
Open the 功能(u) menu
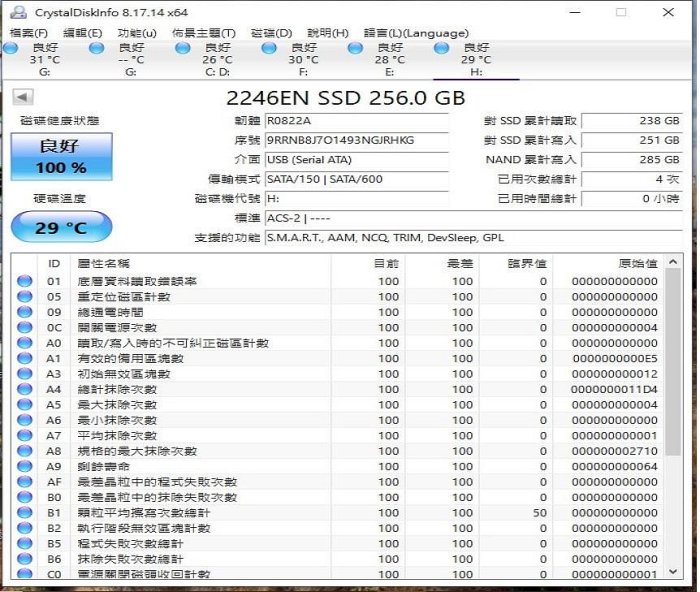(137, 33)
